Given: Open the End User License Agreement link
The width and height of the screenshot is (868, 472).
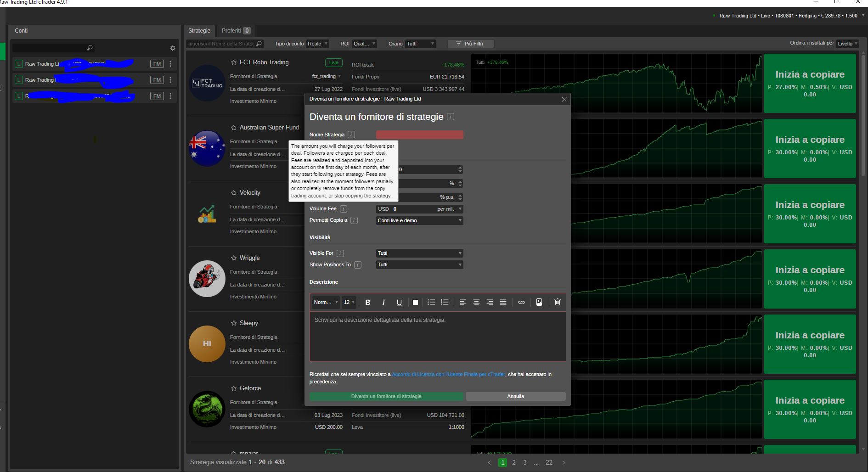Looking at the screenshot, I should pos(448,374).
